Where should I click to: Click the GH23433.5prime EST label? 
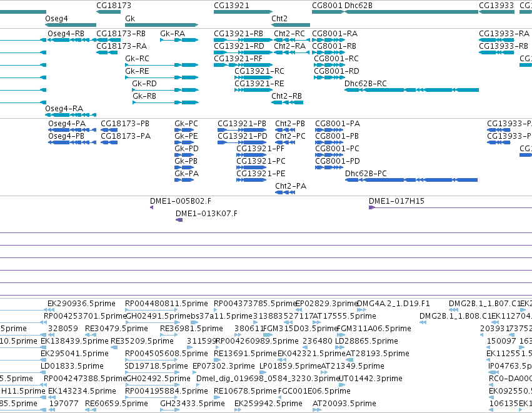[193, 404]
